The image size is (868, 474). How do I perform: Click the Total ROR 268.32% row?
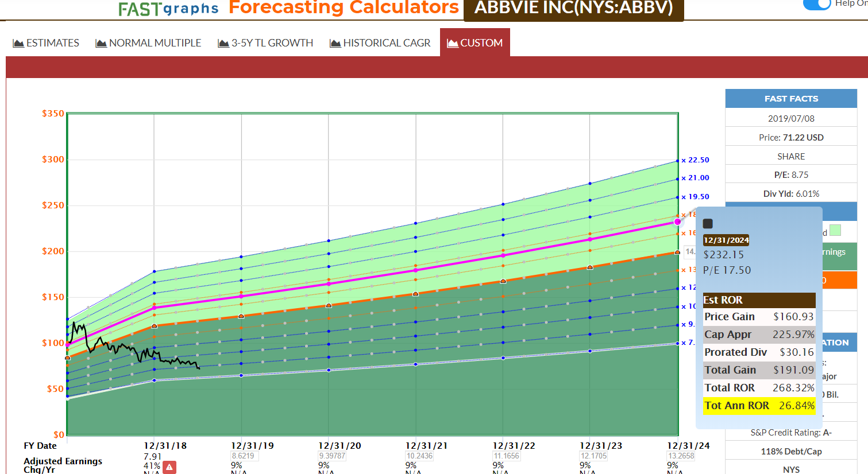tap(759, 388)
